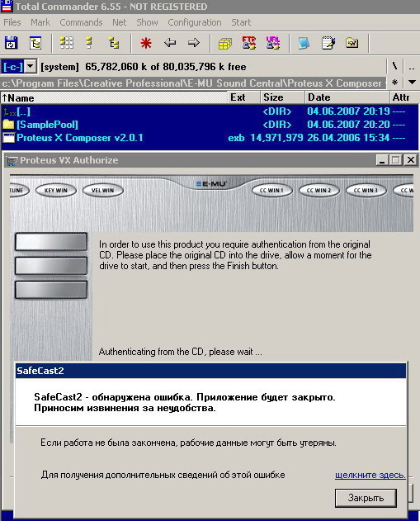420x521 pixels.
Task: Click the middle blank metallic button
Action: pos(51,266)
